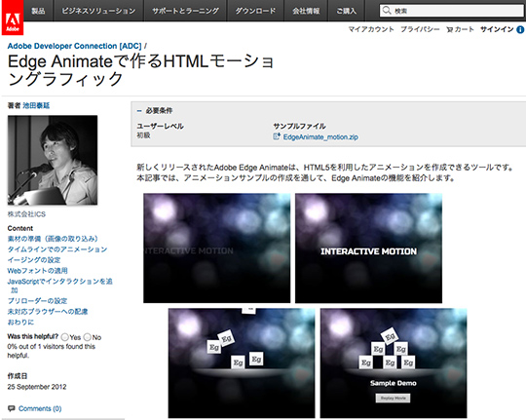Click the Content heading in sidebar
526x420 pixels.
click(x=20, y=228)
